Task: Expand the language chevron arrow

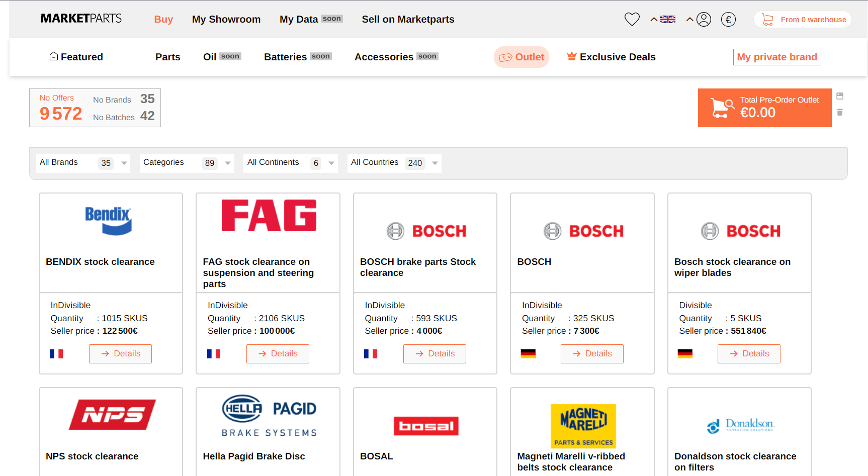Action: pyautogui.click(x=654, y=20)
